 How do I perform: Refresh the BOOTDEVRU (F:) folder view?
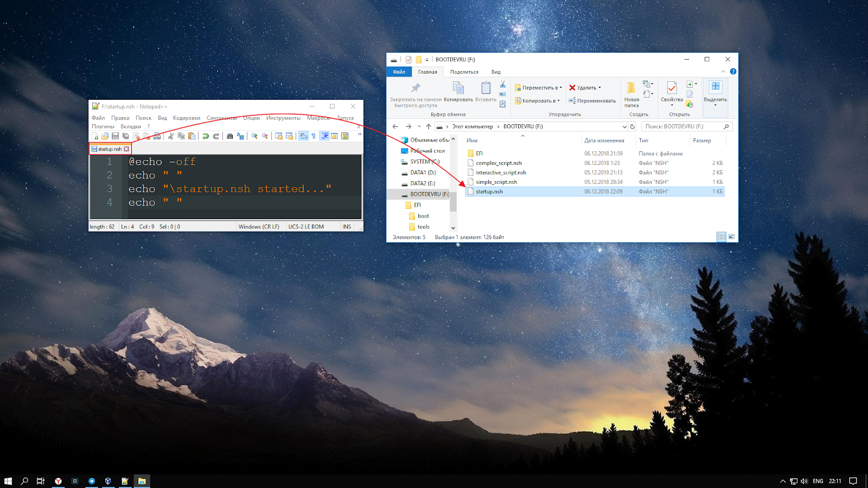(633, 126)
